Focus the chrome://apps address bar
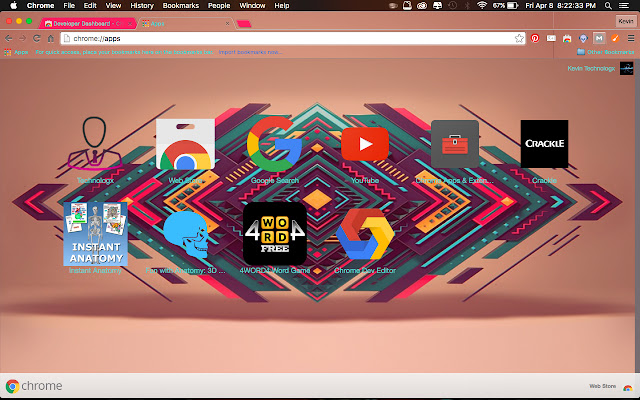Screen dimensions: 640x400 (x=293, y=38)
